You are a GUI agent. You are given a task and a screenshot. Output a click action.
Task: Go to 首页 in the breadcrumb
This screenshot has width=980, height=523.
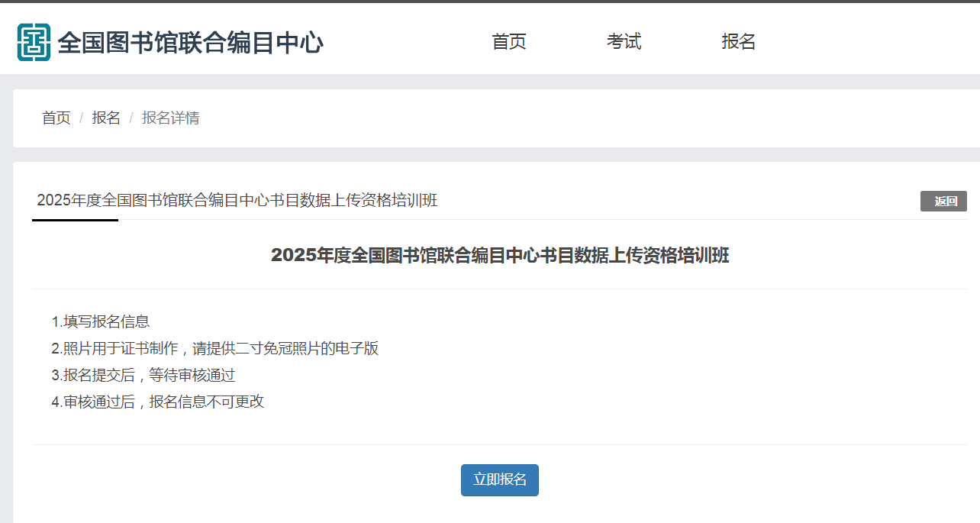56,118
